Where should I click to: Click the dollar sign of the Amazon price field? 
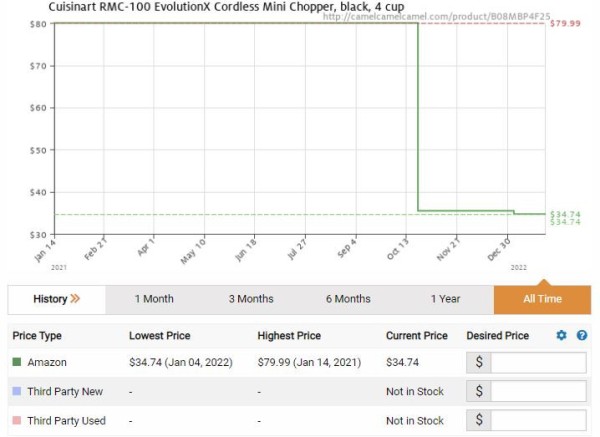click(479, 362)
